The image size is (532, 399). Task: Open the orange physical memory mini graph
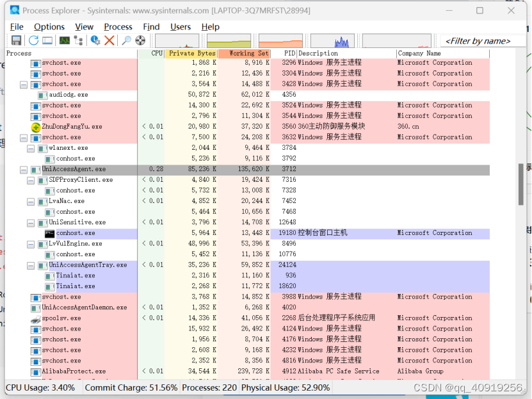[280, 41]
